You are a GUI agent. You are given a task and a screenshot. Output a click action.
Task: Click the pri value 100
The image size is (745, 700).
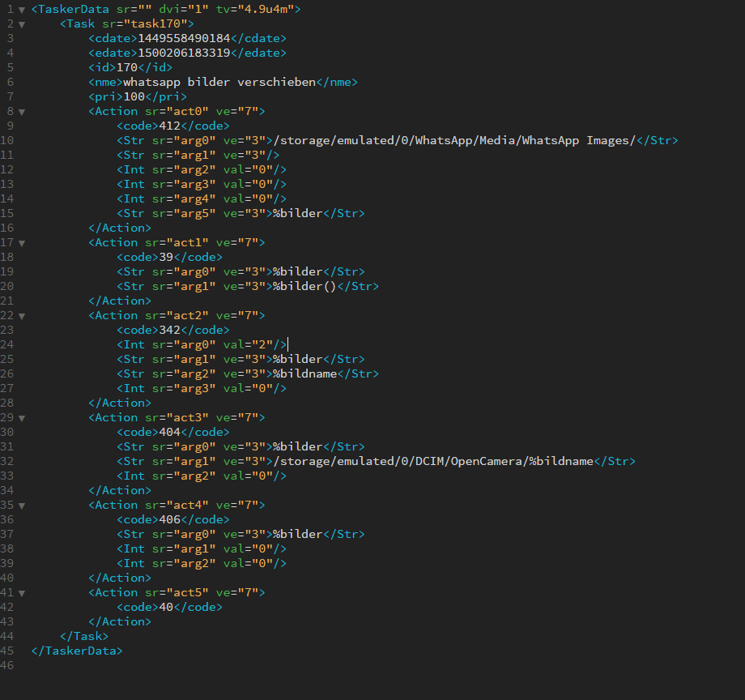click(134, 96)
